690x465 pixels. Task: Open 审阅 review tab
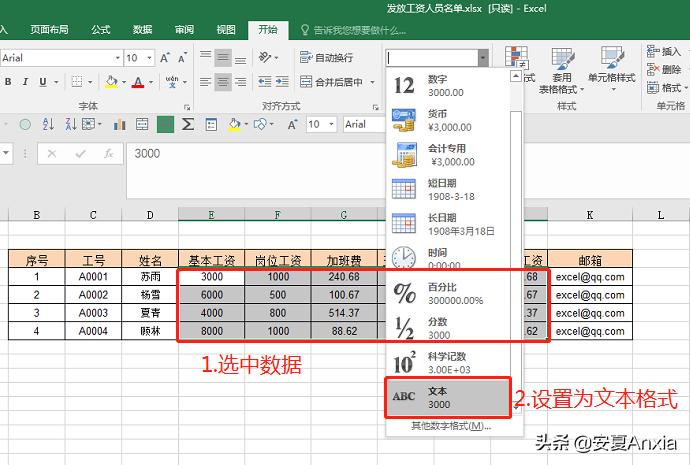(184, 29)
